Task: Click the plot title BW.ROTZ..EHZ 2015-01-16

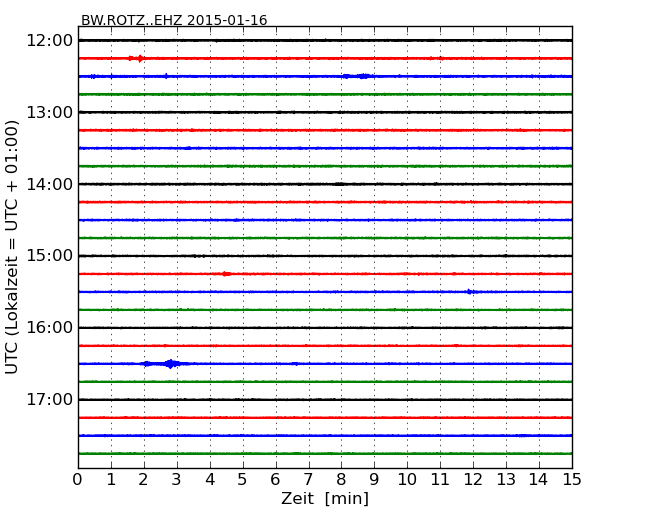Action: tap(174, 20)
